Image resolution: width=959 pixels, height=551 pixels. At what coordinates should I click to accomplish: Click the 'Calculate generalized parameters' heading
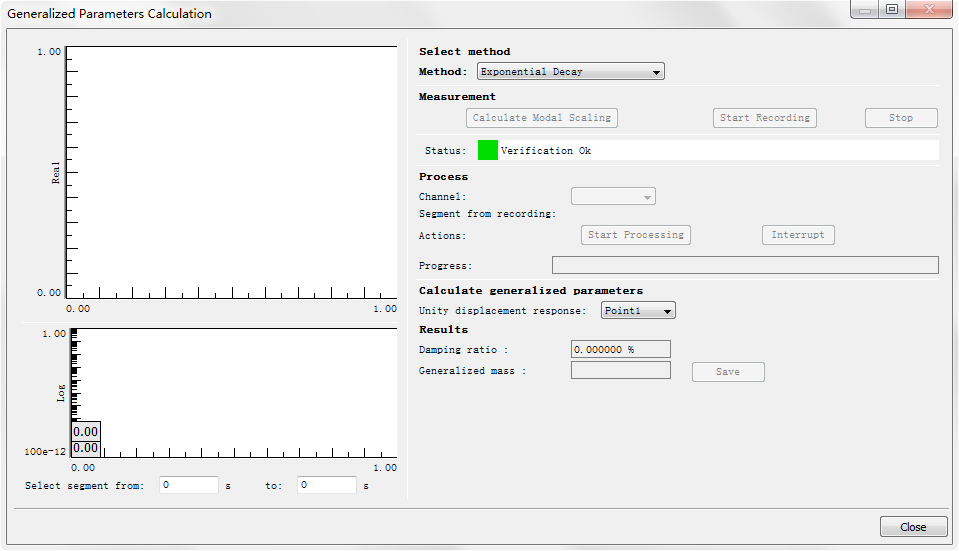point(531,290)
